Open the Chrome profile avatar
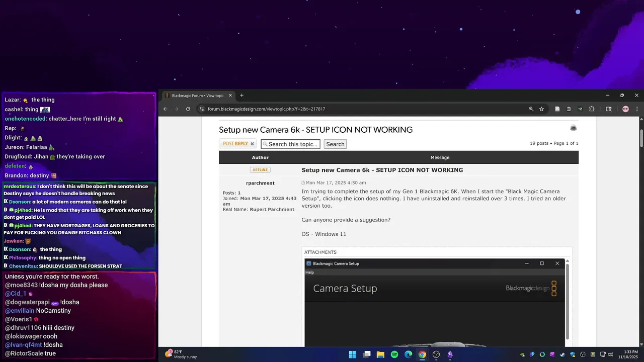 [x=625, y=109]
